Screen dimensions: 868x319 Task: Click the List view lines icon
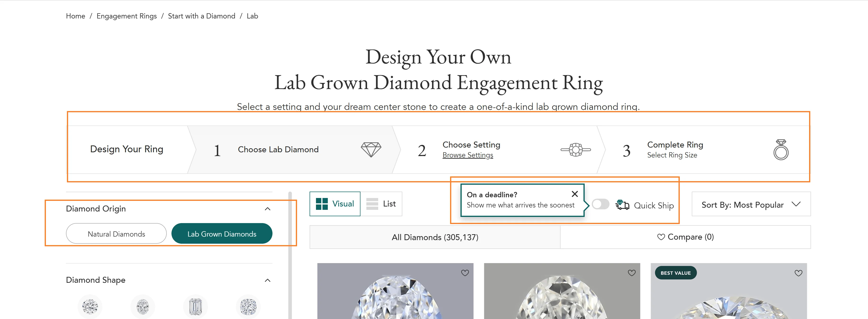[372, 204]
